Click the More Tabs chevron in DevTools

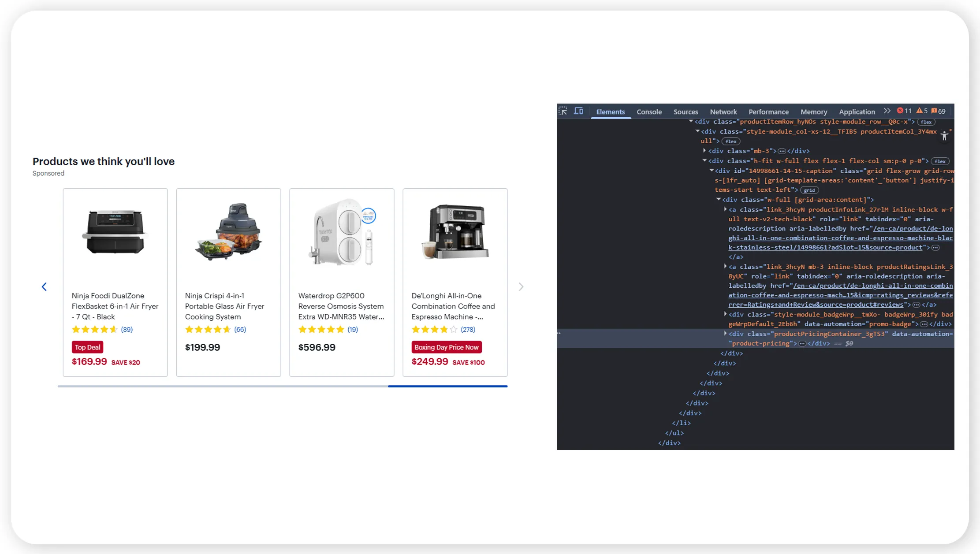pyautogui.click(x=887, y=111)
